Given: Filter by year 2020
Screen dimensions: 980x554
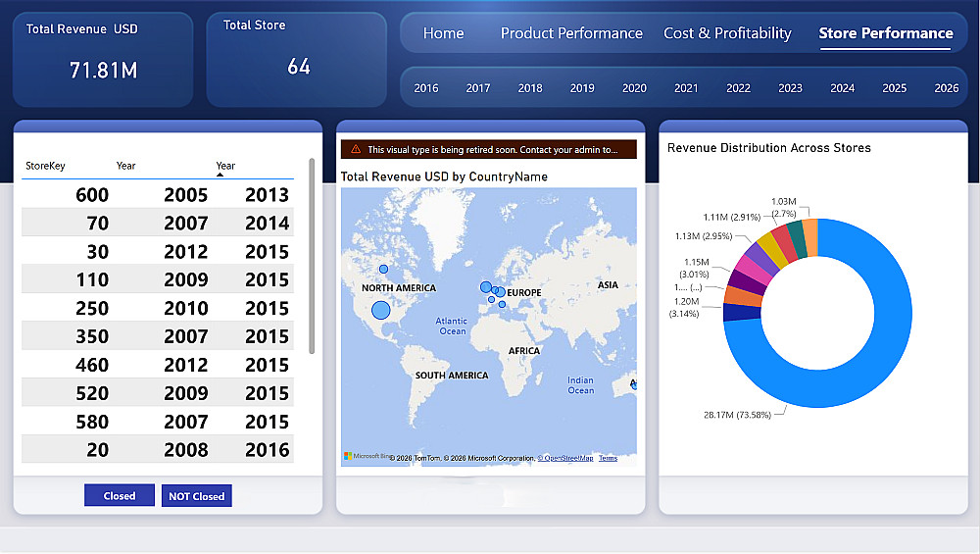Looking at the screenshot, I should coord(634,88).
